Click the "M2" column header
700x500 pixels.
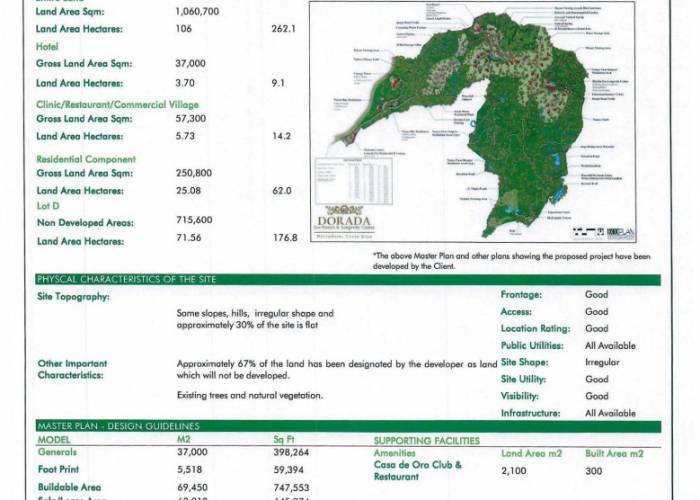click(x=183, y=439)
